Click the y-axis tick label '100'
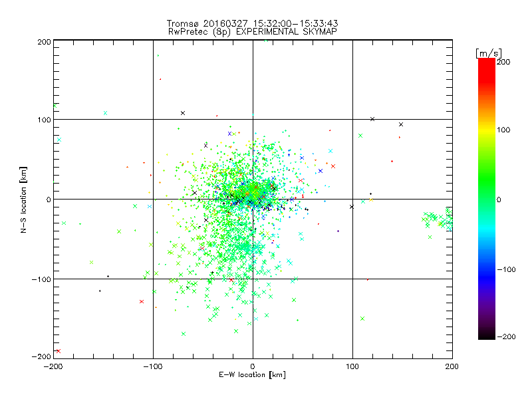This screenshot has width=532, height=399. [x=44, y=120]
